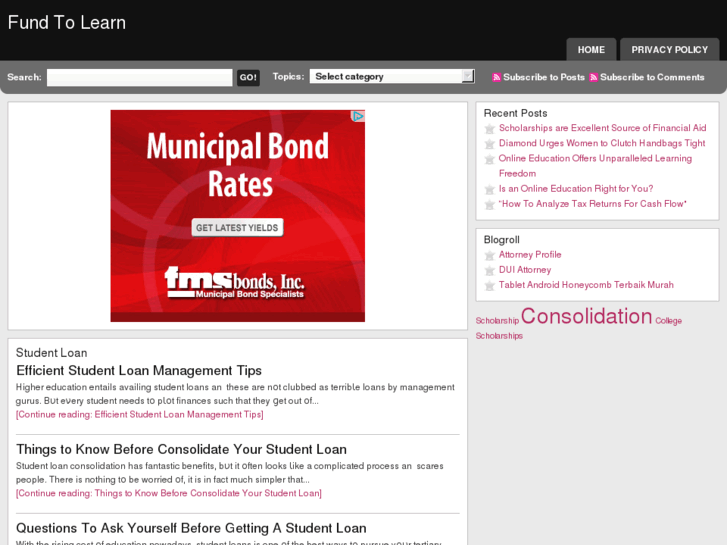
Task: Click the Municipal Bond Rates ad headline
Action: tap(238, 165)
